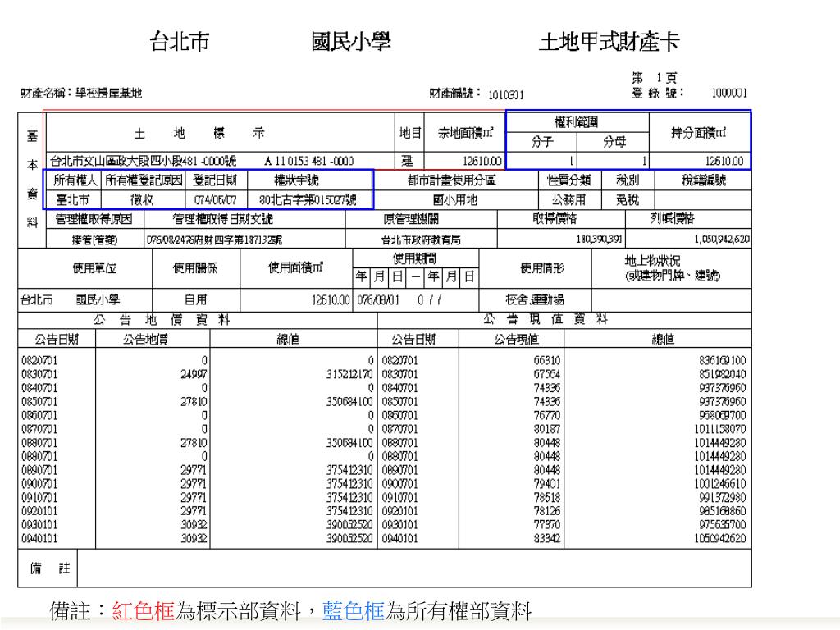Click the 備註 label cell
This screenshot has height=630, width=840.
tap(48, 568)
